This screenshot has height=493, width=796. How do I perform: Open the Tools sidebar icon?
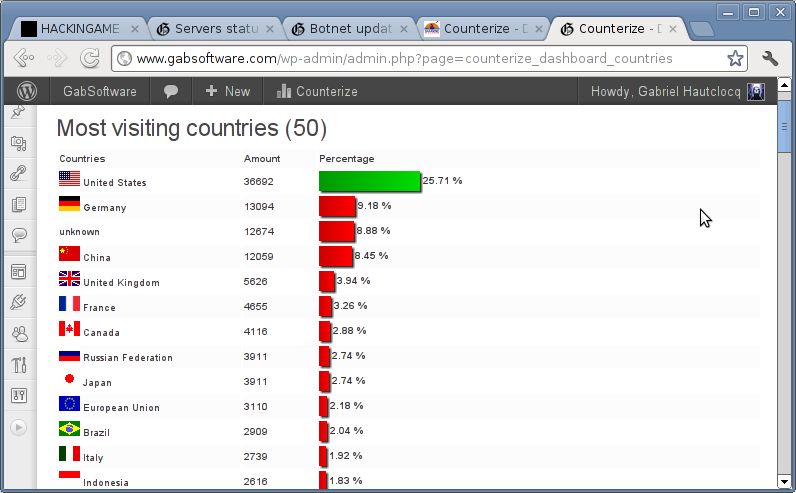(x=18, y=364)
